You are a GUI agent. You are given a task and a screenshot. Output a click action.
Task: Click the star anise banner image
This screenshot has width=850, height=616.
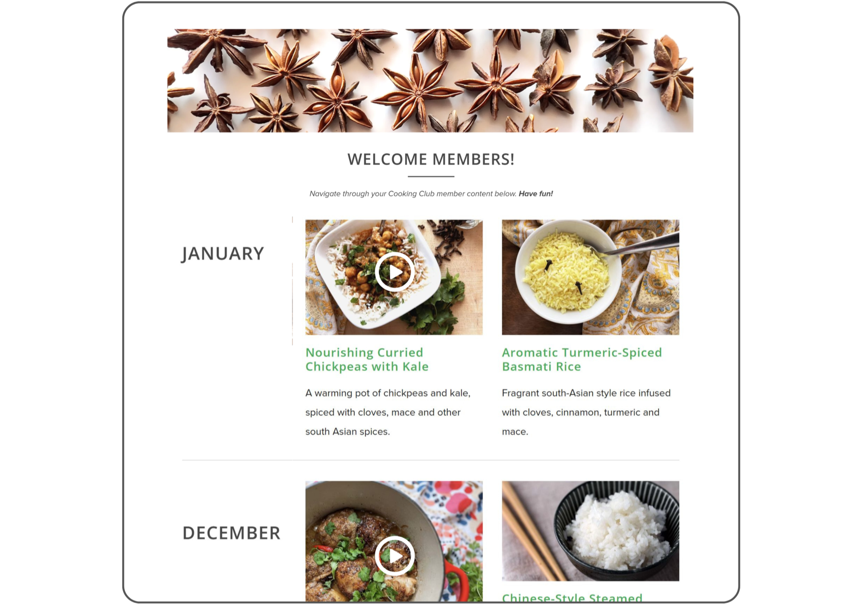[430, 80]
